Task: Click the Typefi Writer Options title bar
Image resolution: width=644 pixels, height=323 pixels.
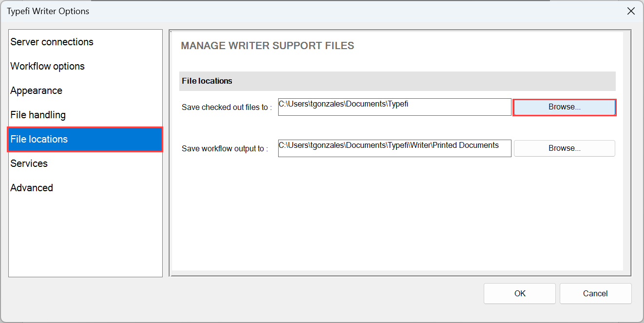Action: click(x=292, y=11)
